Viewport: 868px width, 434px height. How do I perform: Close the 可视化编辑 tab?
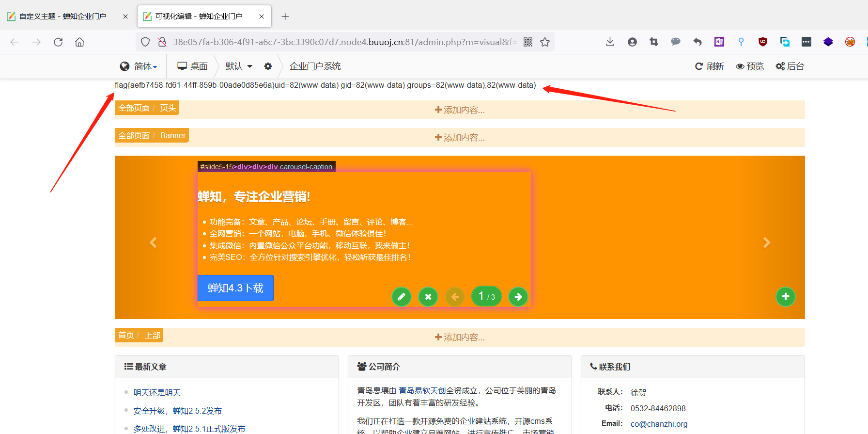(x=262, y=16)
